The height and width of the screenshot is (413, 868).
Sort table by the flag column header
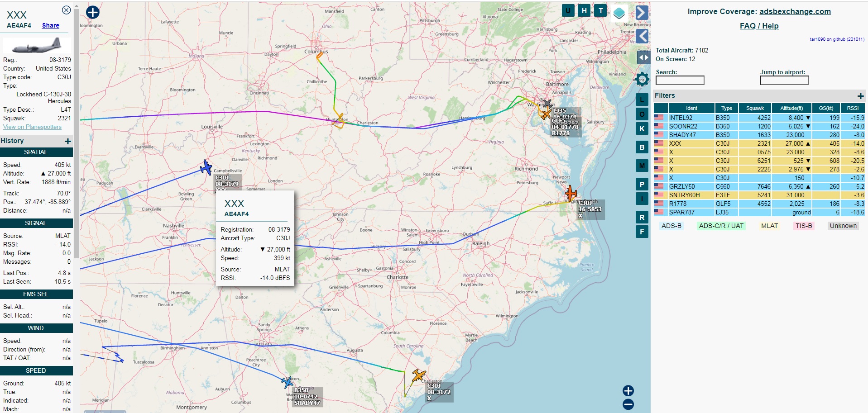point(661,108)
